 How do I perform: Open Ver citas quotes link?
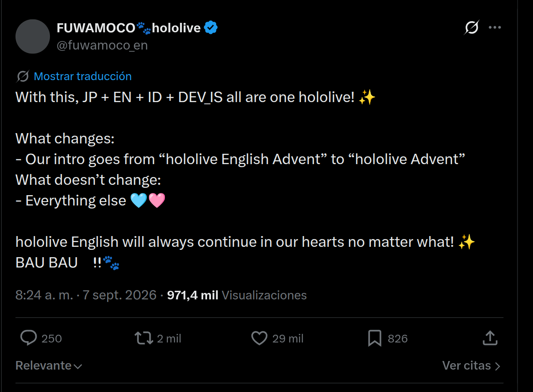click(x=471, y=366)
